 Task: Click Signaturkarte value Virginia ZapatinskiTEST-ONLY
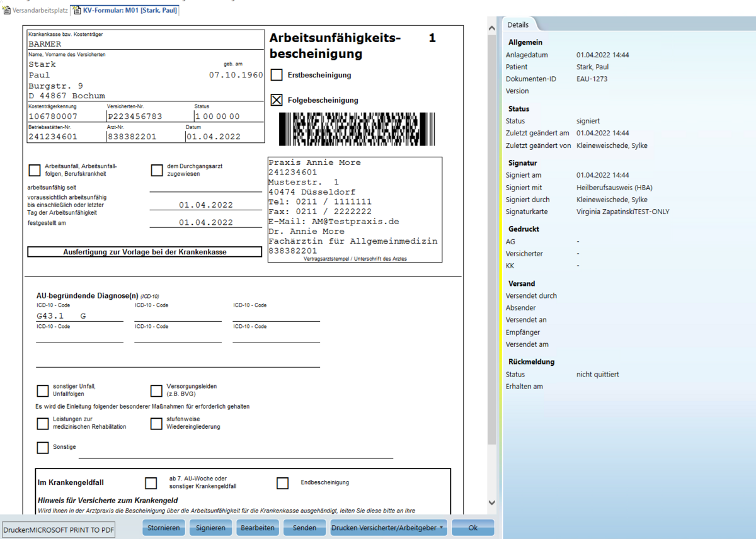coord(623,212)
